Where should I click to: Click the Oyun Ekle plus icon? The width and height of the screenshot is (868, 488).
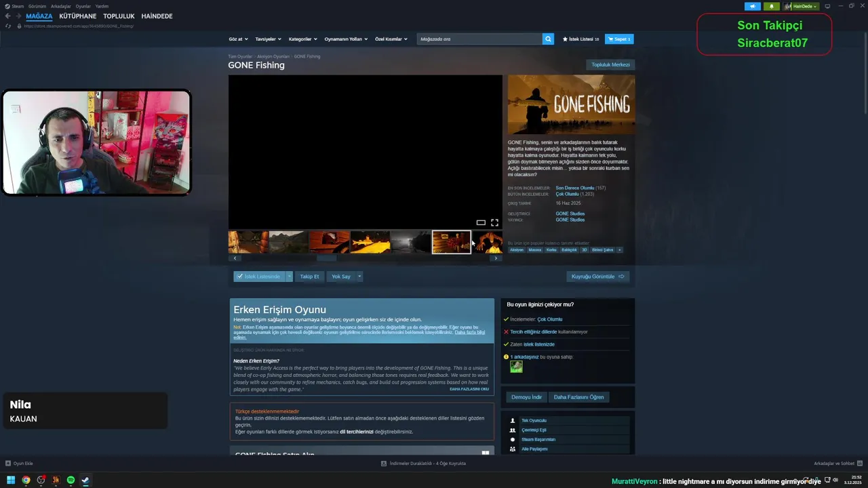point(8,464)
